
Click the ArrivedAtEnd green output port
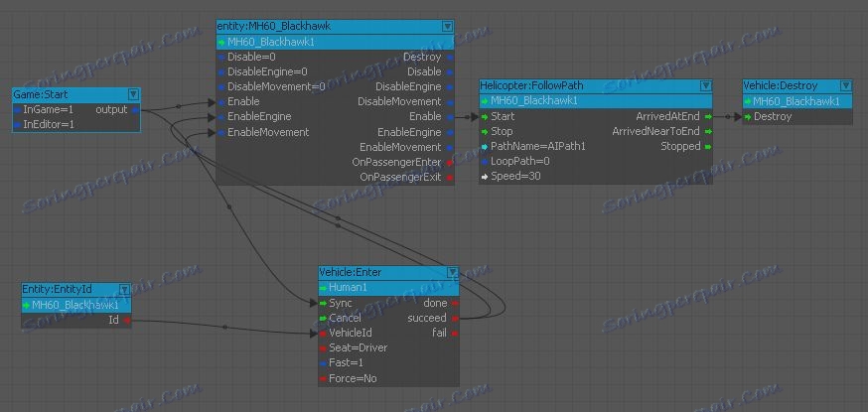coord(707,117)
